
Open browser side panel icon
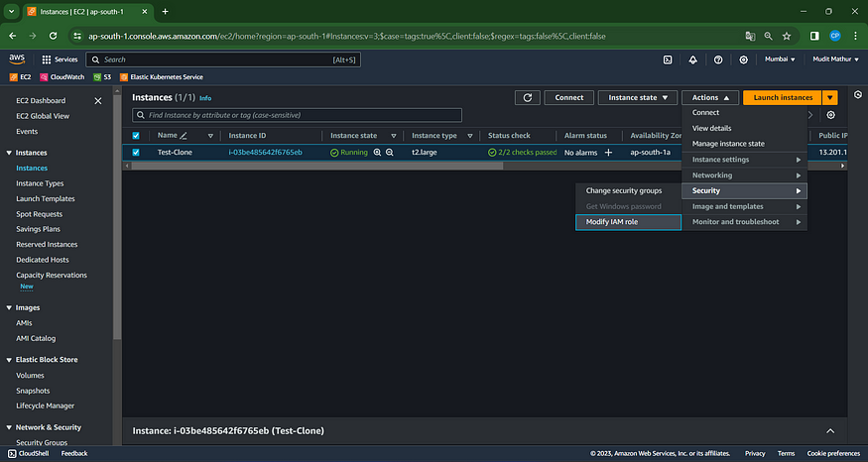pos(814,36)
